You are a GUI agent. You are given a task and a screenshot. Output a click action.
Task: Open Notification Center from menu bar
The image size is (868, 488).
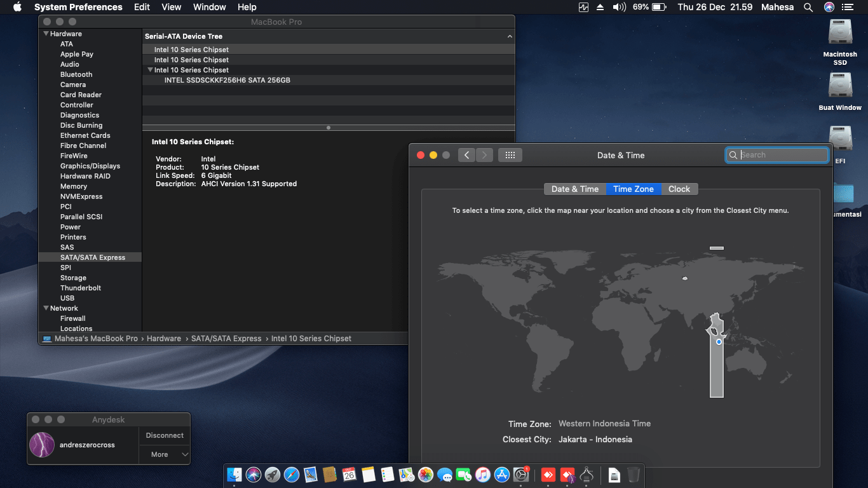point(848,7)
